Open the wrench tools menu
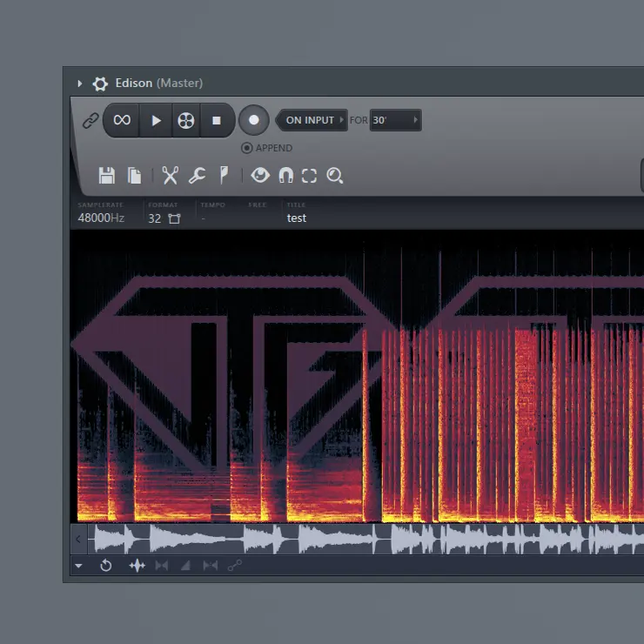This screenshot has width=644, height=644. tap(198, 176)
